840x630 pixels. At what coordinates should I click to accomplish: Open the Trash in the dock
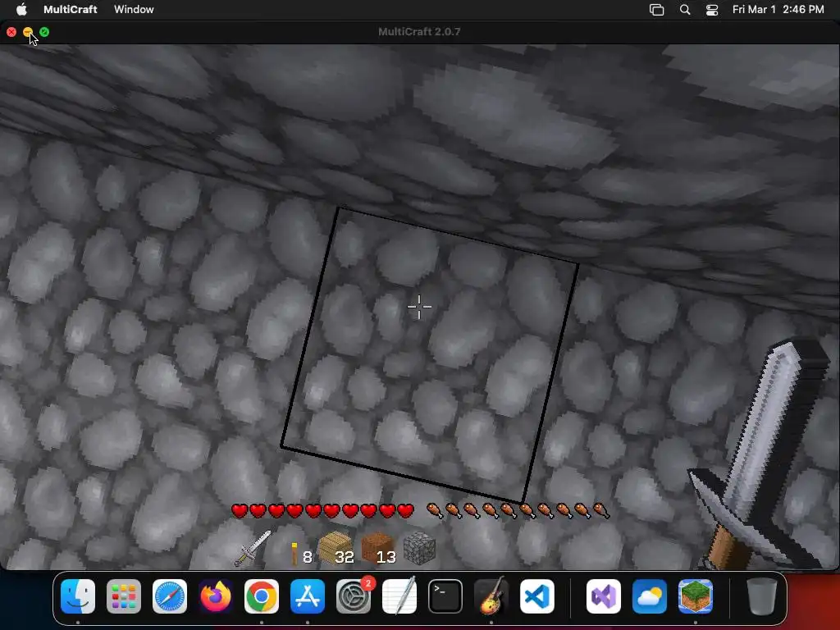coord(762,596)
